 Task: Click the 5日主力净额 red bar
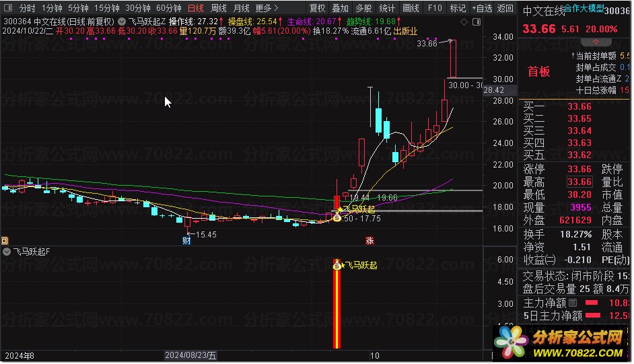pos(593,316)
